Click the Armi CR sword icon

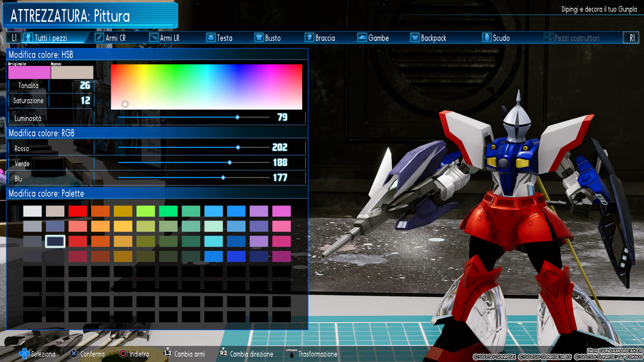click(99, 38)
